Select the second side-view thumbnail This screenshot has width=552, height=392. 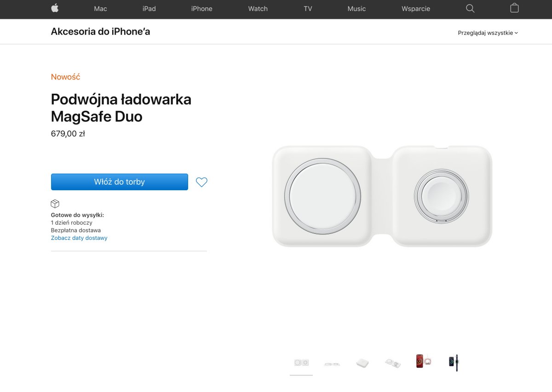332,364
